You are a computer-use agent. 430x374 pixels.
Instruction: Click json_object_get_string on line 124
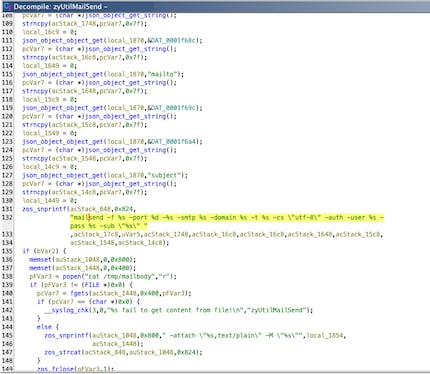125,150
